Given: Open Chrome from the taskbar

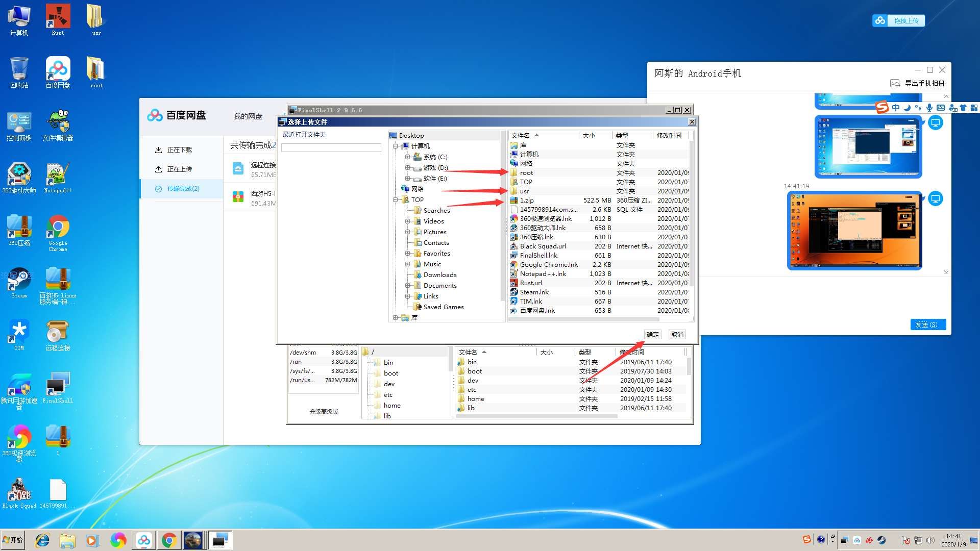Looking at the screenshot, I should [169, 540].
